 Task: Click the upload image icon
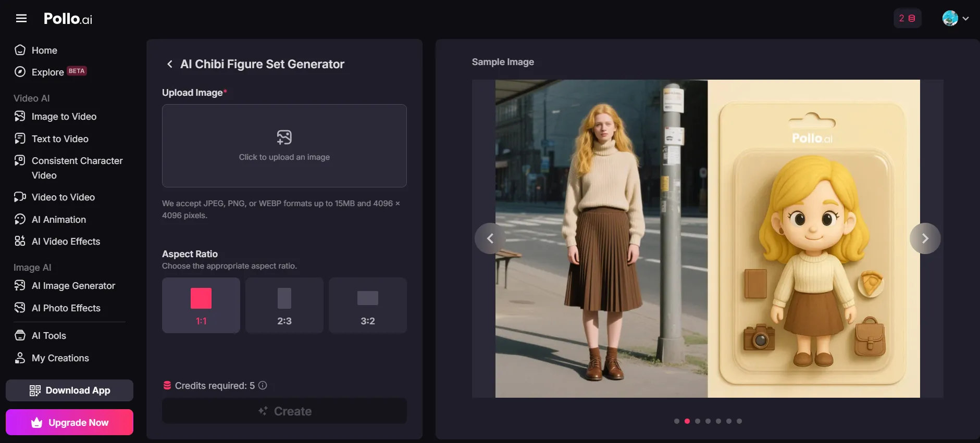[x=284, y=137]
